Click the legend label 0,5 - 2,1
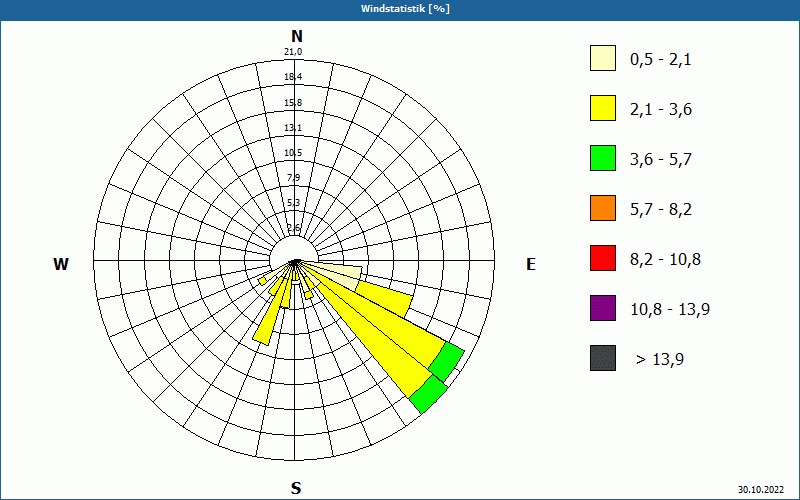This screenshot has width=800, height=500. coord(661,60)
